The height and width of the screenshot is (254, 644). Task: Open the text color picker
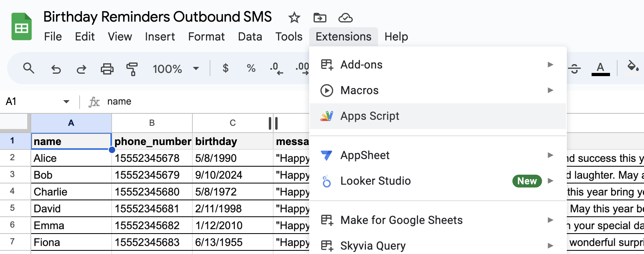pos(600,69)
